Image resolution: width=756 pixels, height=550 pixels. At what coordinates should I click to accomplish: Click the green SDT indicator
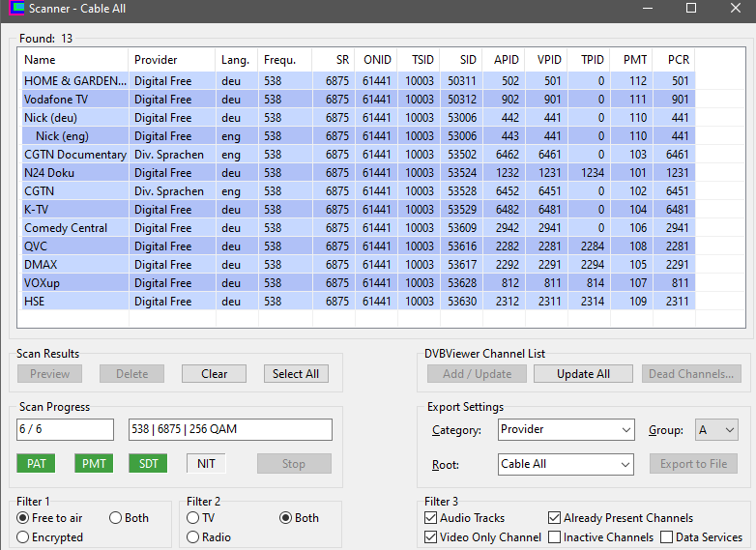[148, 463]
